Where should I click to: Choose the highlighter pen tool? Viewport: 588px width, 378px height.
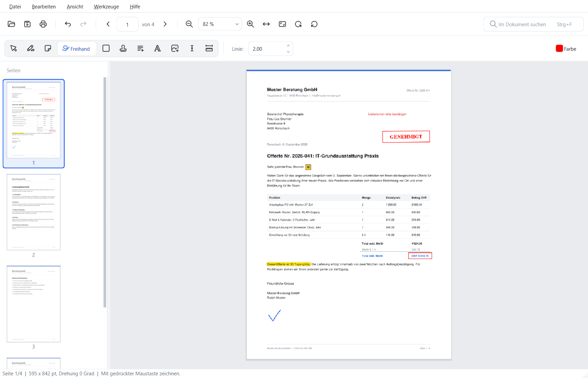pyautogui.click(x=31, y=48)
